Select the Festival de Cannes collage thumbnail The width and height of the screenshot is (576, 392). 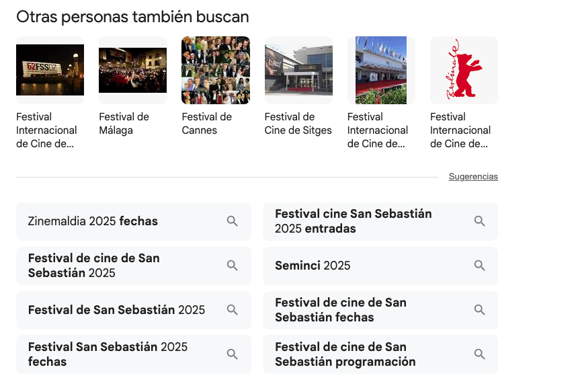coord(215,70)
